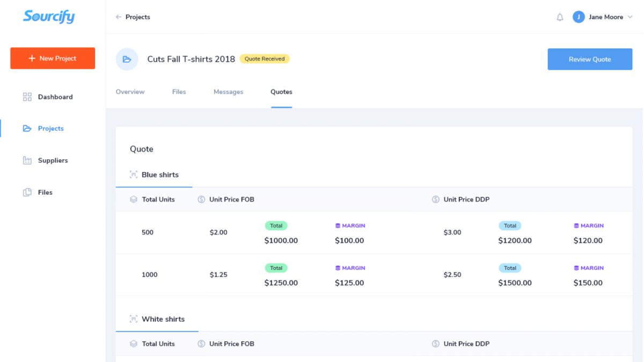Screen dimensions: 644x362
Task: Click the notification bell icon
Action: point(560,17)
